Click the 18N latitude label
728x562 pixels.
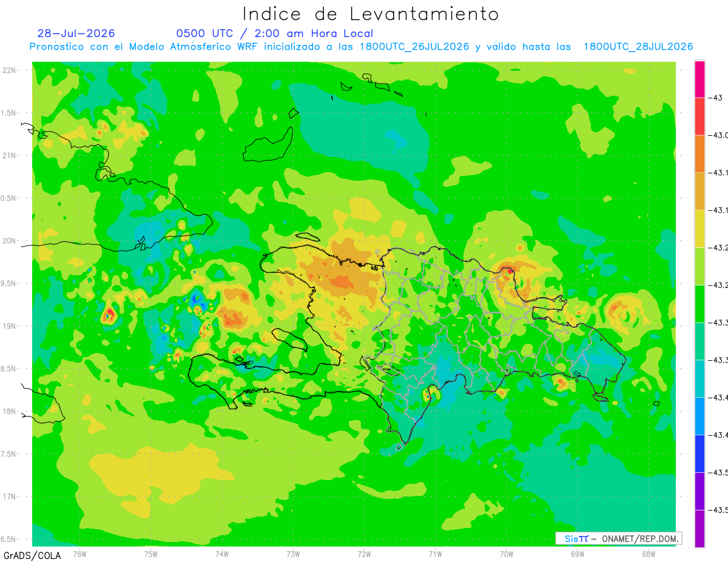point(9,411)
